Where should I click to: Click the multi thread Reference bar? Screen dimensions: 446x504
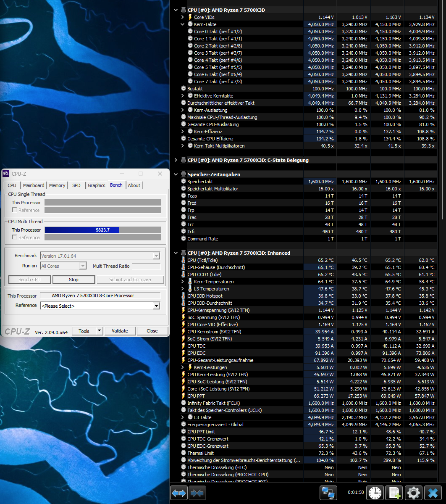click(103, 237)
